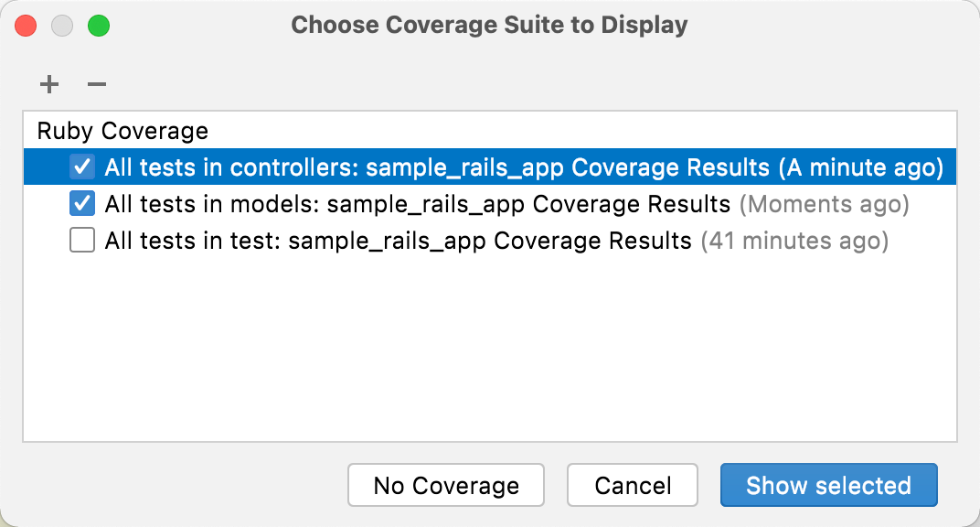Click the Remove coverage suite minus icon
The width and height of the screenshot is (980, 527).
click(96, 84)
